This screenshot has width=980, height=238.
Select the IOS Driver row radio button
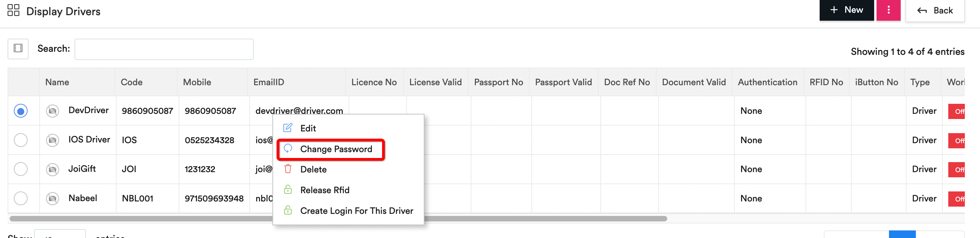(x=21, y=140)
